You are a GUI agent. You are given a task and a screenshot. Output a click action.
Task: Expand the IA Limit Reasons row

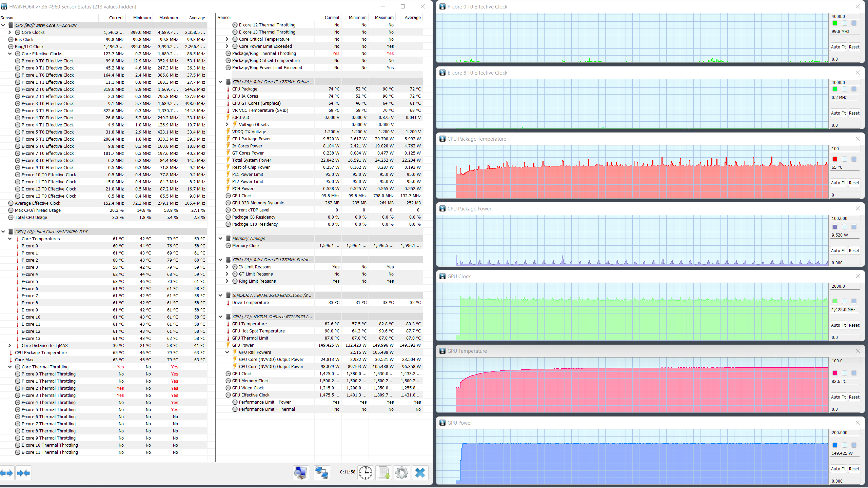[x=227, y=267]
